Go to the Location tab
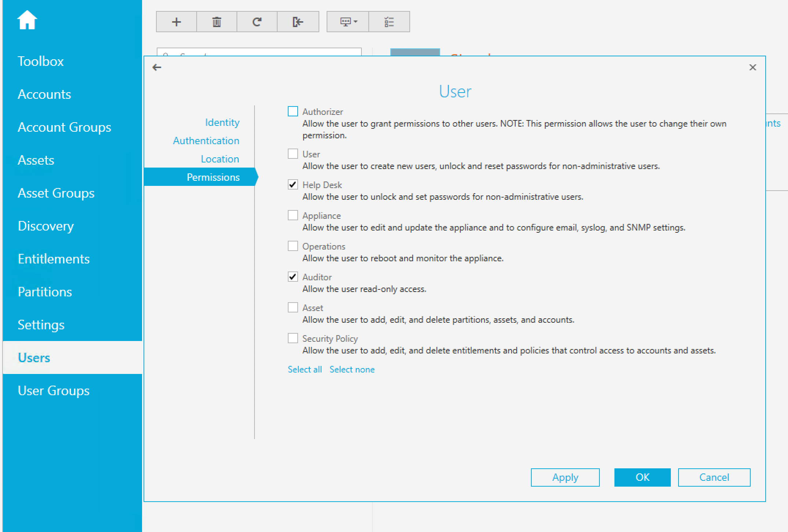788x532 pixels. click(220, 159)
